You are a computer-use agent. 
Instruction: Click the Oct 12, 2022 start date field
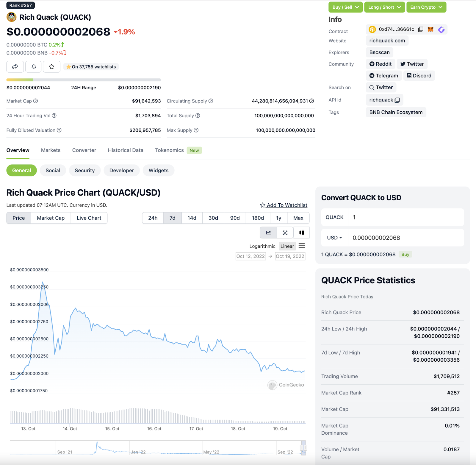[x=250, y=256]
